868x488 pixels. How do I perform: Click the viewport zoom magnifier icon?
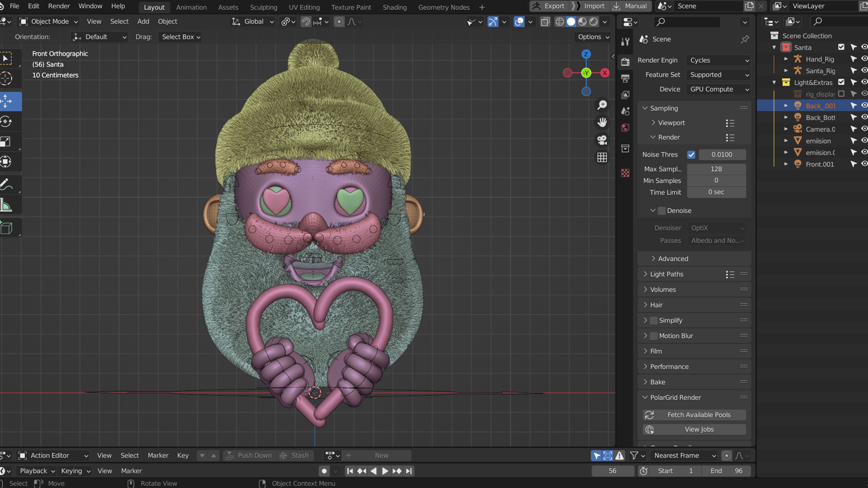click(602, 105)
